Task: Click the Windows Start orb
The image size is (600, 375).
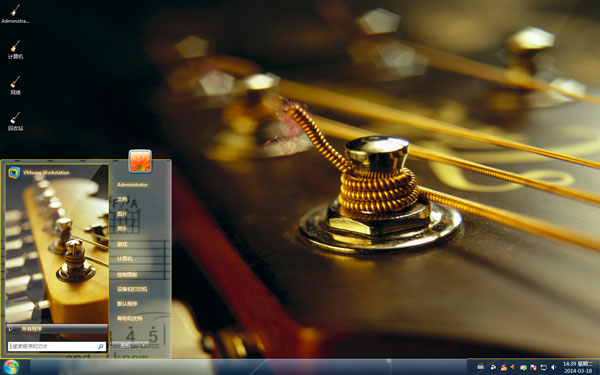Action: 11,367
